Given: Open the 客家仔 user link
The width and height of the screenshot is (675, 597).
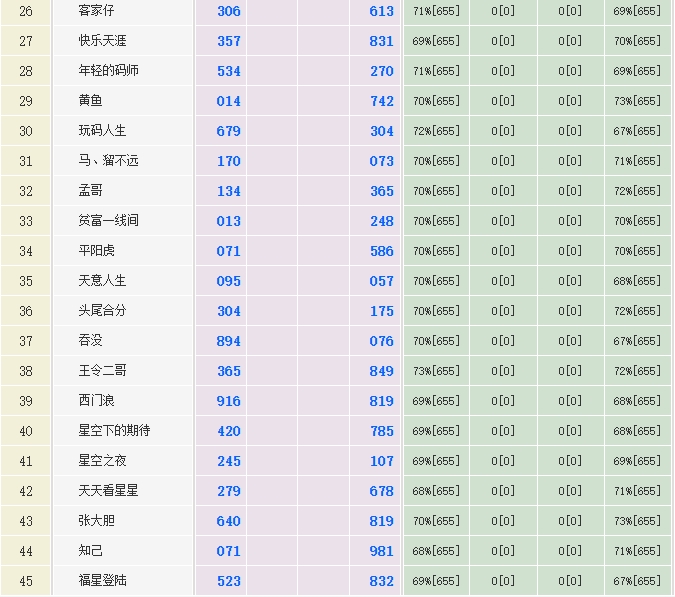Looking at the screenshot, I should pyautogui.click(x=96, y=11).
